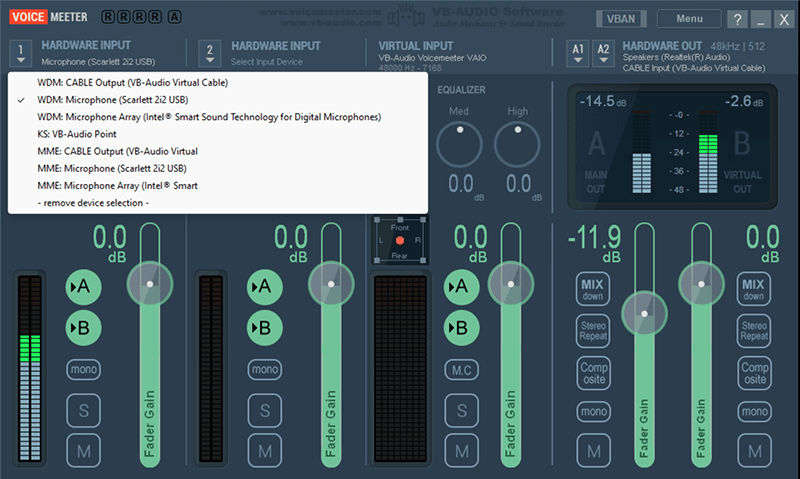Toggle mono on bus B
The width and height of the screenshot is (800, 479).
tap(755, 411)
